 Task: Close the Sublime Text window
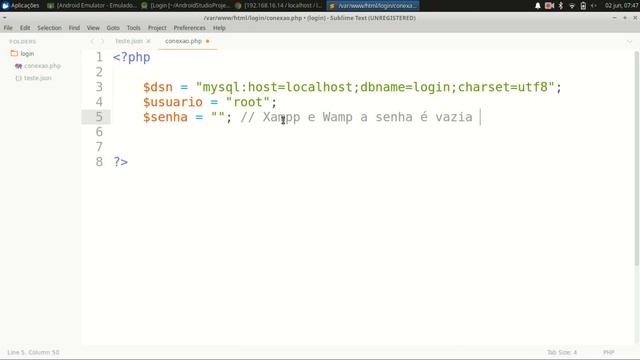click(x=635, y=18)
